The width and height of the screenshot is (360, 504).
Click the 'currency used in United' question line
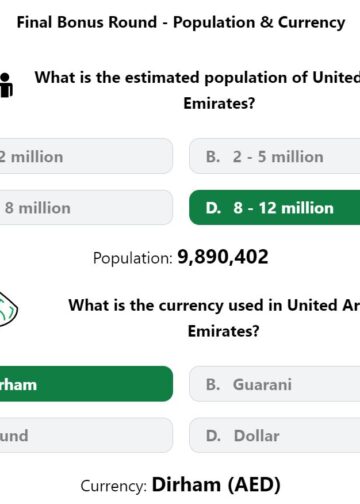coord(214,306)
